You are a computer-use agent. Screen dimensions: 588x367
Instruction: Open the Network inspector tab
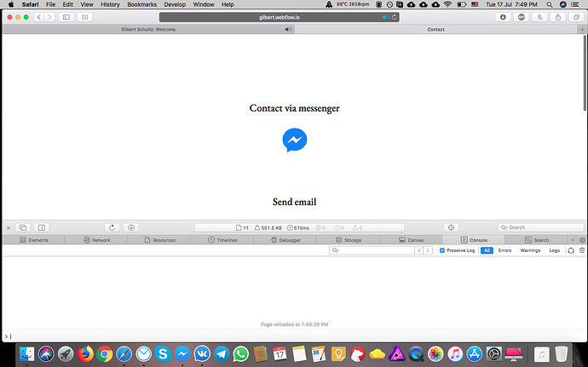point(97,240)
